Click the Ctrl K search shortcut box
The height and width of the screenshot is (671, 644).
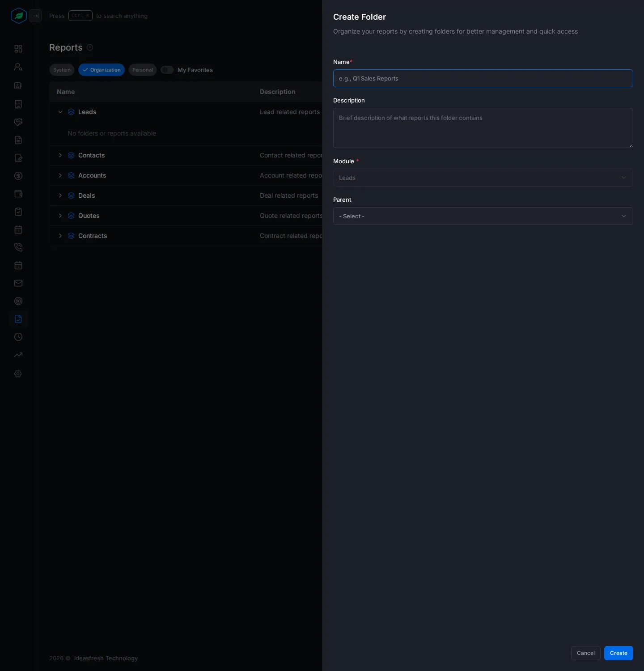(x=80, y=16)
